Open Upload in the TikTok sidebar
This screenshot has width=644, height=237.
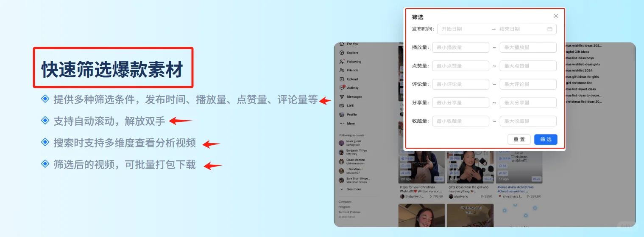point(349,79)
